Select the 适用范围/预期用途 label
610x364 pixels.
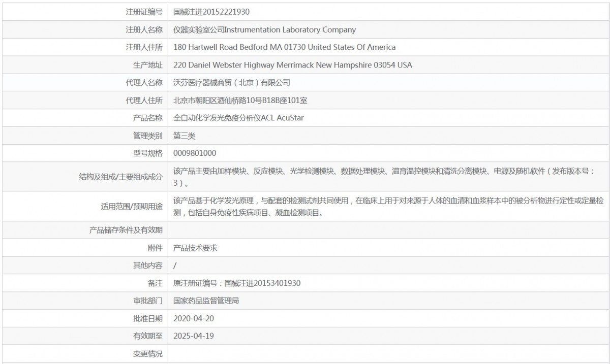132,207
